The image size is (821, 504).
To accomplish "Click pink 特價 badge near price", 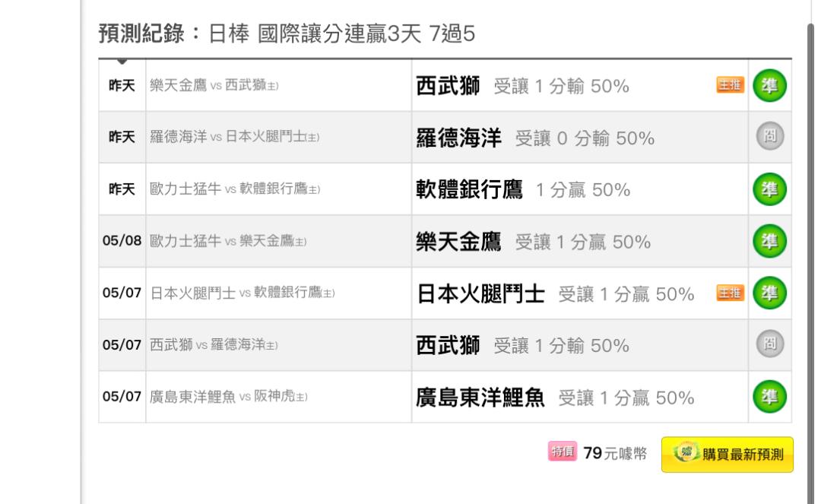I will click(x=563, y=451).
